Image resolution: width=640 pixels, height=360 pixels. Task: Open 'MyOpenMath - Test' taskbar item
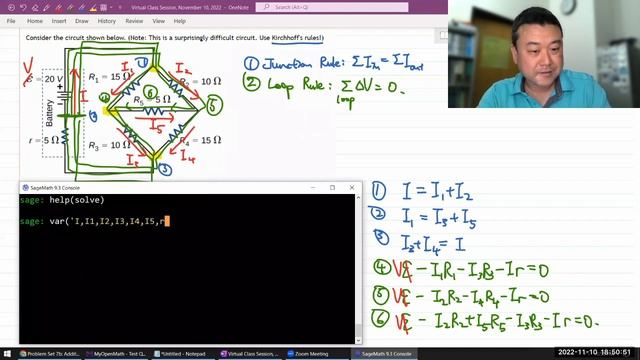[x=116, y=354]
